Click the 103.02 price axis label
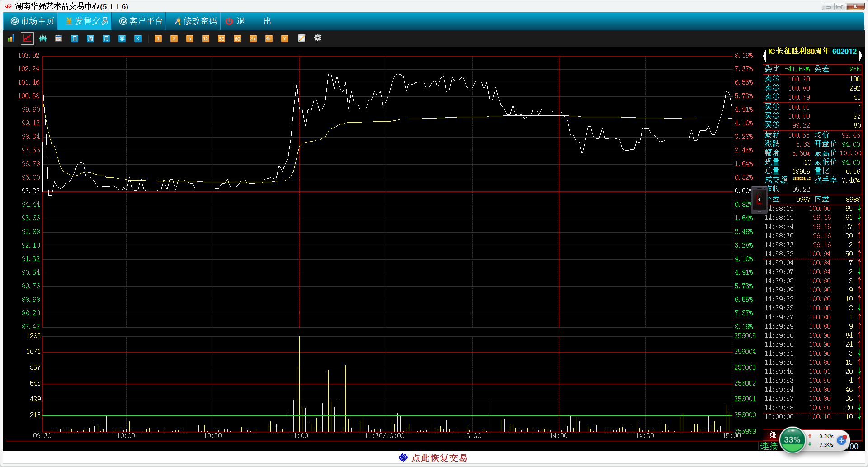Viewport: 868px width, 467px height. click(28, 56)
